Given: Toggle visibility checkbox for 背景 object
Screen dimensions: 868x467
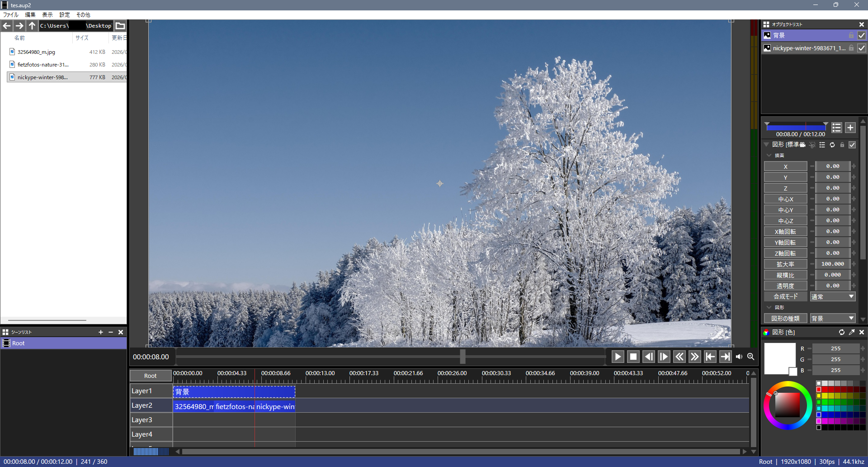Looking at the screenshot, I should (862, 35).
